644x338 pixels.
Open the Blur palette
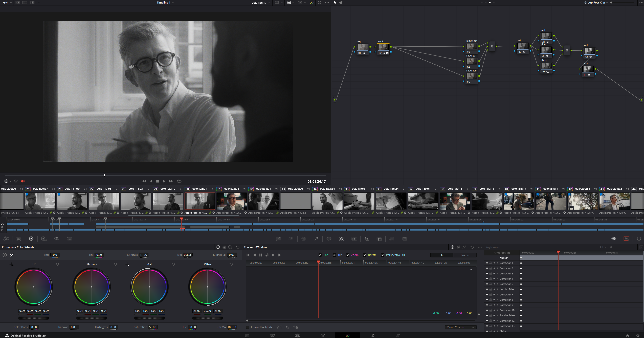(x=367, y=239)
